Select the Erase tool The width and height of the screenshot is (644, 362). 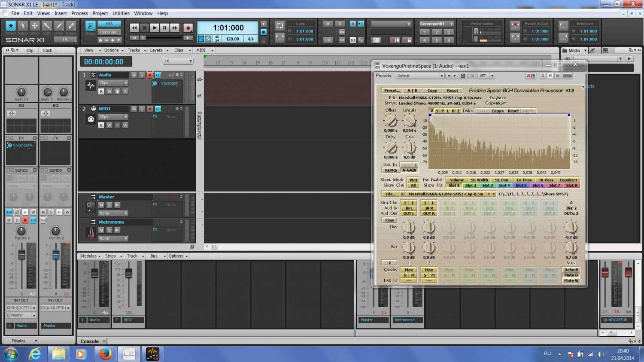[x=71, y=26]
